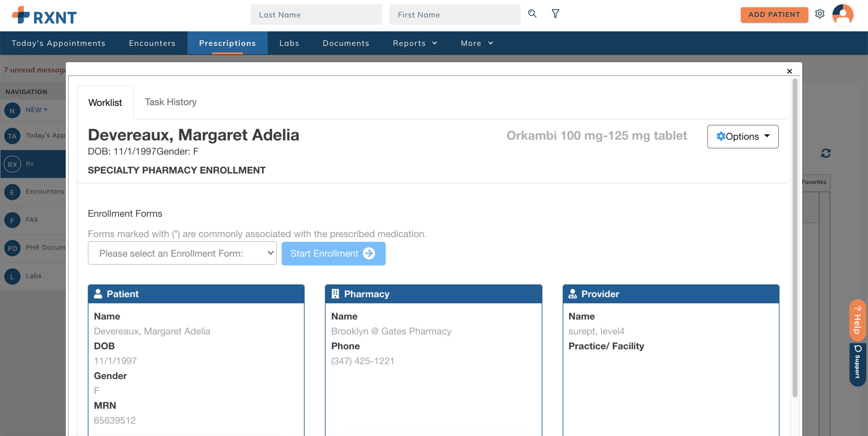Open the settings gear icon
This screenshot has height=436, width=868.
(x=819, y=14)
